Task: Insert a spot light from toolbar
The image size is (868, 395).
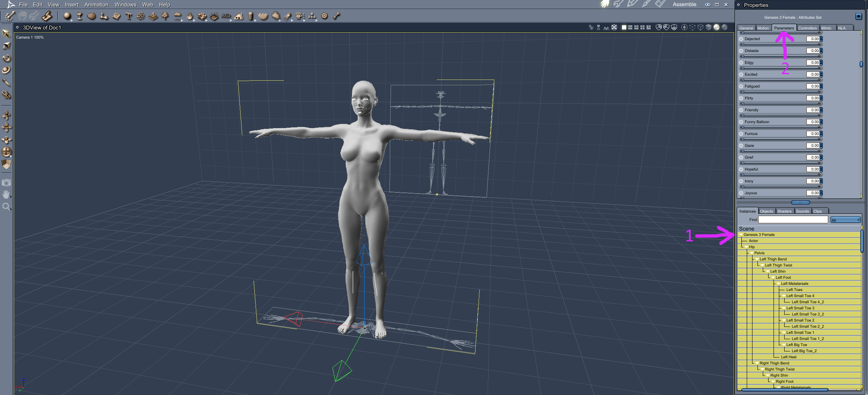Action: click(x=288, y=16)
